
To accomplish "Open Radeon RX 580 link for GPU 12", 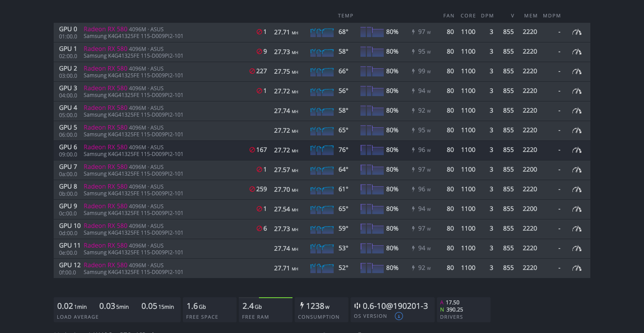I will [106, 265].
